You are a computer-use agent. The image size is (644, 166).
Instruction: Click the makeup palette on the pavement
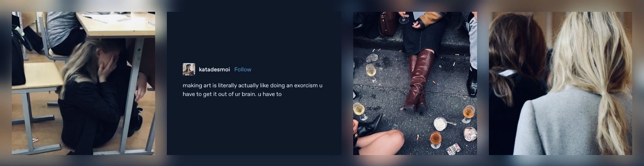[x=454, y=149]
